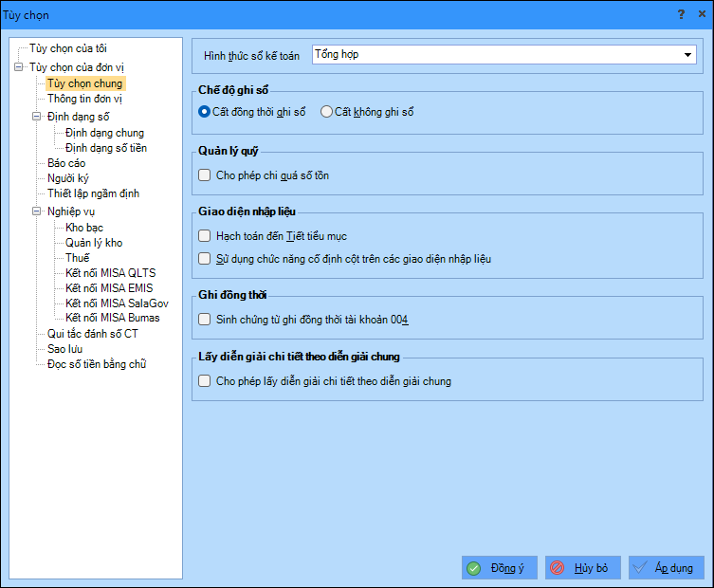This screenshot has height=588, width=714.
Task: Click the help question mark icon
Action: coord(681,14)
